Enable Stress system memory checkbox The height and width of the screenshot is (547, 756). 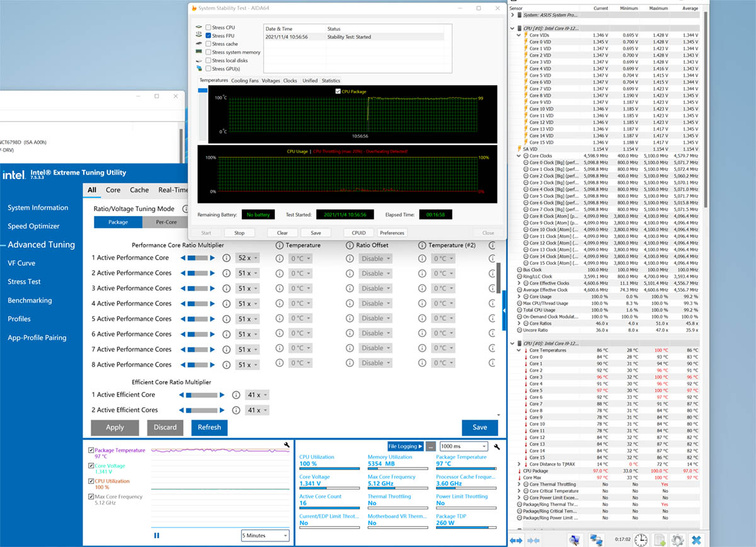(208, 52)
